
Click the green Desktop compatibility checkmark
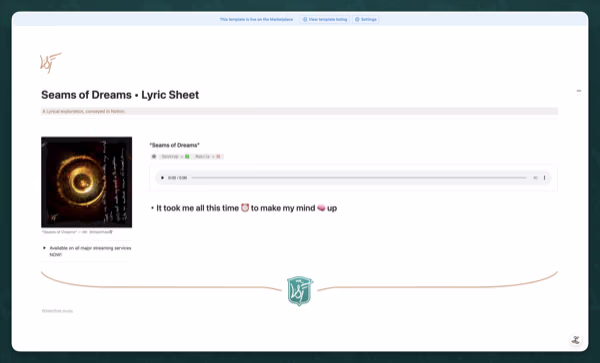tap(187, 156)
